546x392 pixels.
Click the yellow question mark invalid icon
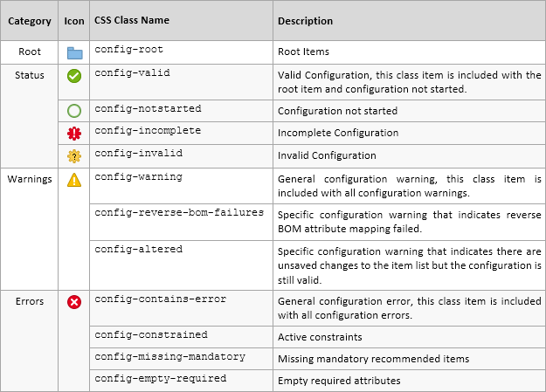pyautogui.click(x=74, y=156)
